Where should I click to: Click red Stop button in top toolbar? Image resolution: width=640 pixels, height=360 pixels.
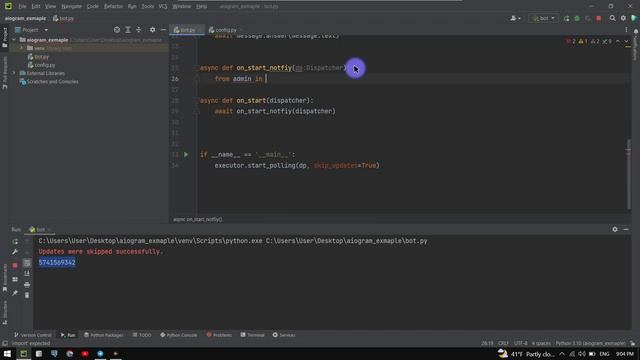coord(598,18)
